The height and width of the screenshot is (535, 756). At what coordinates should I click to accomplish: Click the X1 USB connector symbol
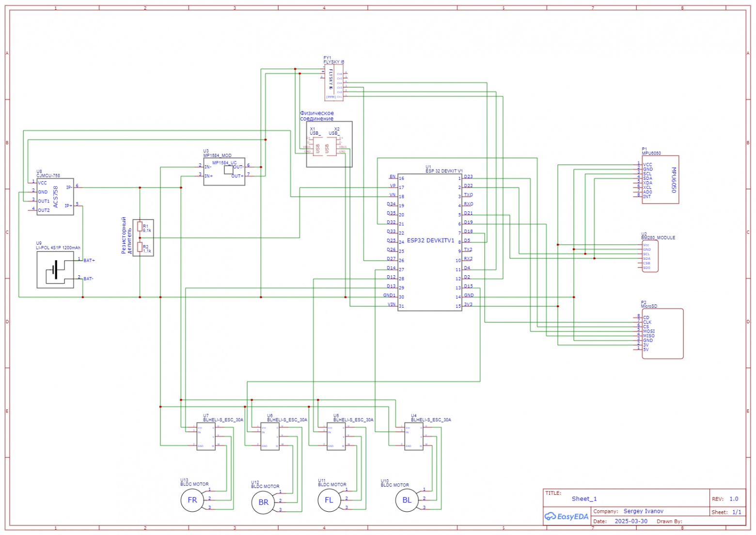coord(317,145)
